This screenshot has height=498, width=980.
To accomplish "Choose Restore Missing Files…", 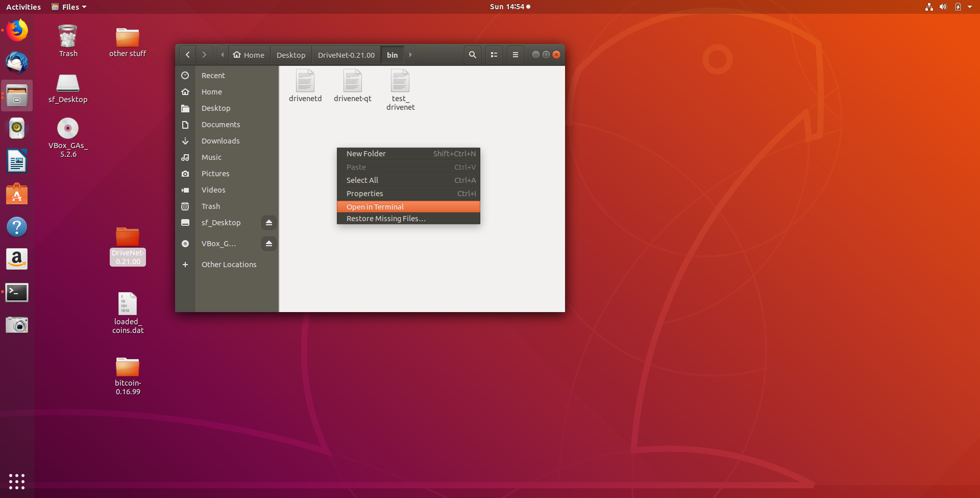I will (x=408, y=219).
